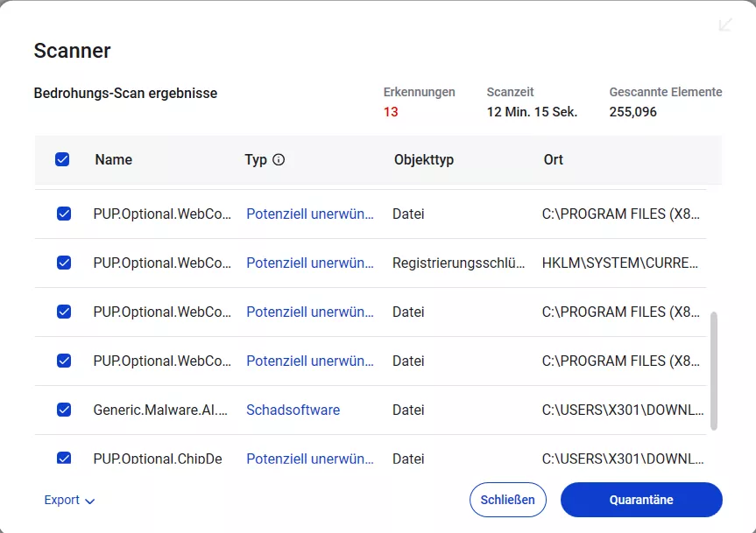
Task: Sort by the Objekttyp column header
Action: 424,160
